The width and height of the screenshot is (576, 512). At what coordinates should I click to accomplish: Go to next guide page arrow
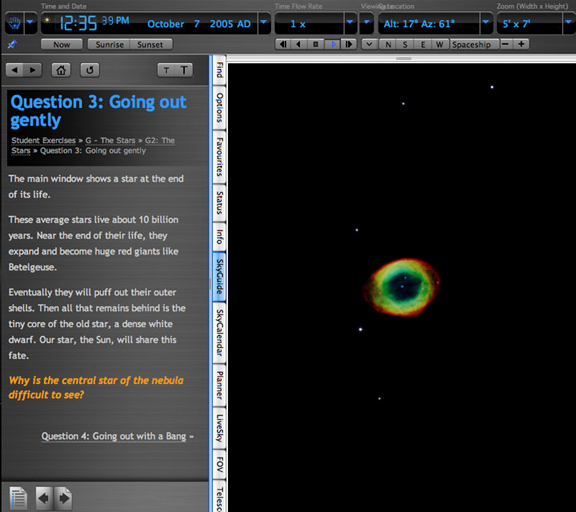coord(64,498)
